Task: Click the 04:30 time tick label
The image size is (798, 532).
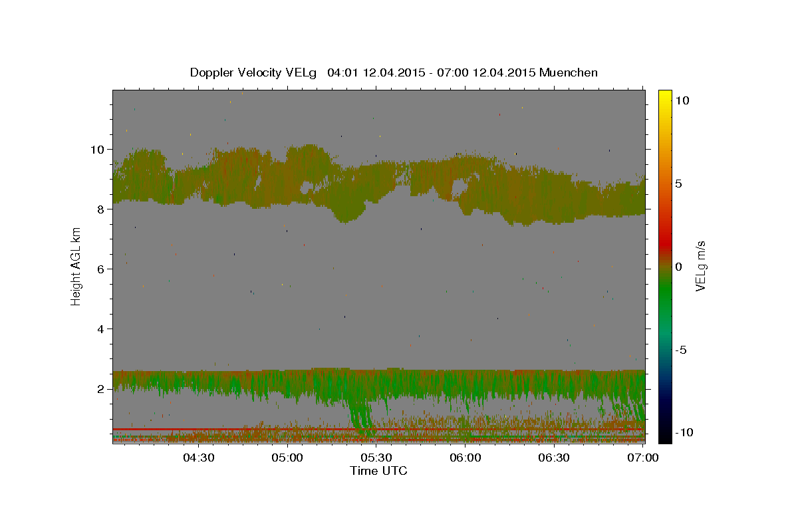Action: [x=198, y=458]
